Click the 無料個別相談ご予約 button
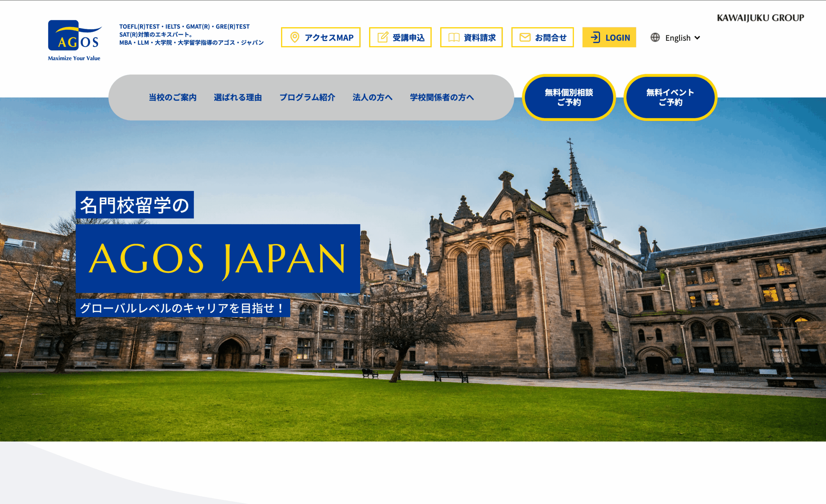The image size is (826, 504). (x=569, y=97)
